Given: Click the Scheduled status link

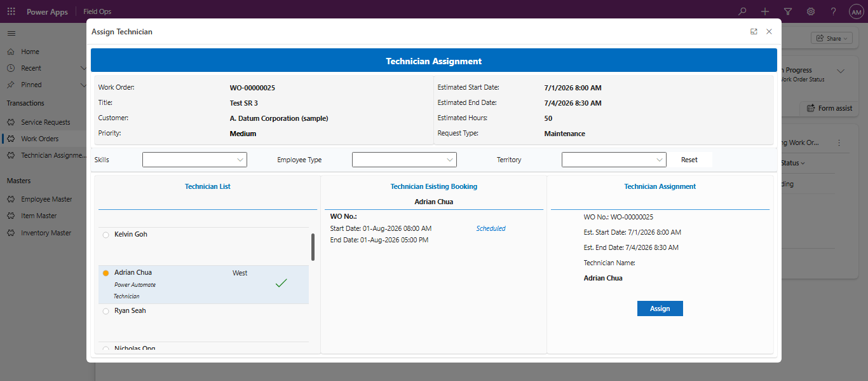Looking at the screenshot, I should (x=491, y=228).
